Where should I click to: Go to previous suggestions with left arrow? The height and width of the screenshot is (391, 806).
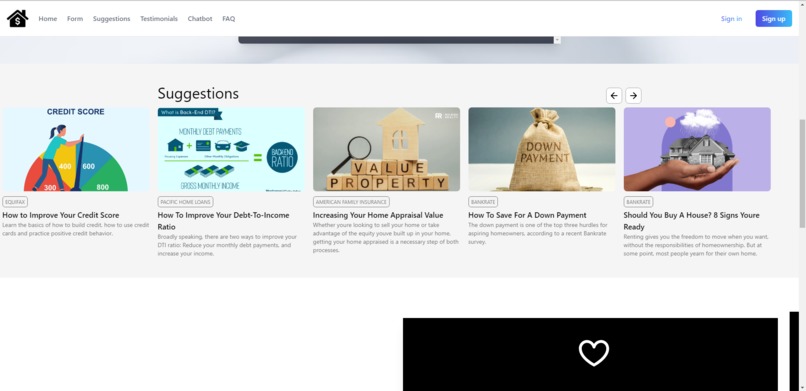[x=614, y=96]
